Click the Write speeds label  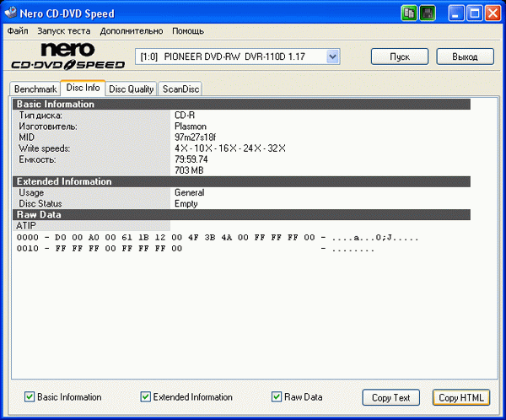(x=44, y=148)
